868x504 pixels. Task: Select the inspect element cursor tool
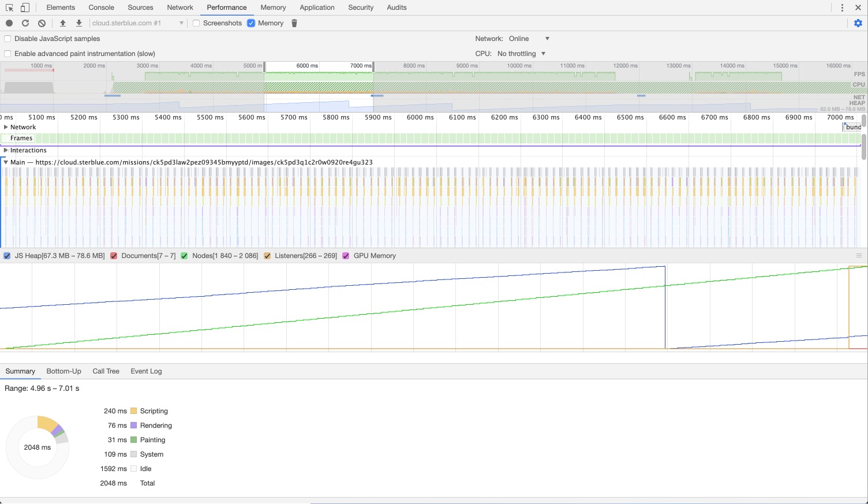(8, 7)
